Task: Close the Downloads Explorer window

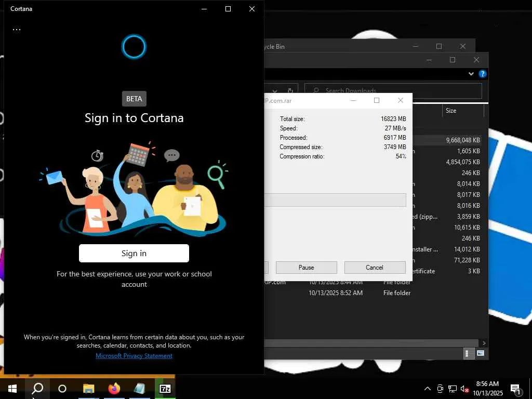Action: 476,60
